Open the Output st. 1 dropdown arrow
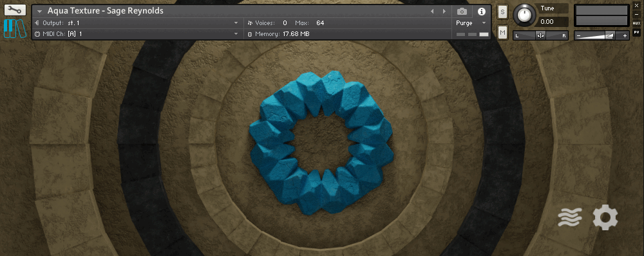 236,23
